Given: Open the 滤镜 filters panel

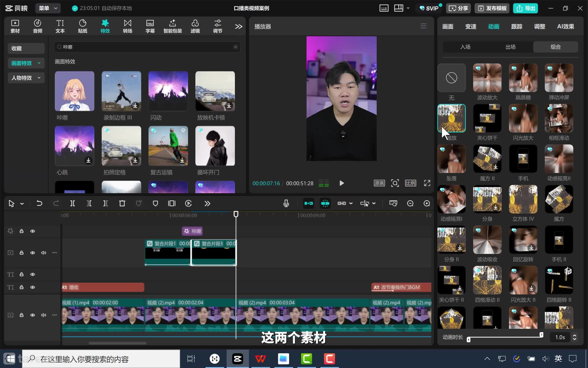Looking at the screenshot, I should 195,26.
